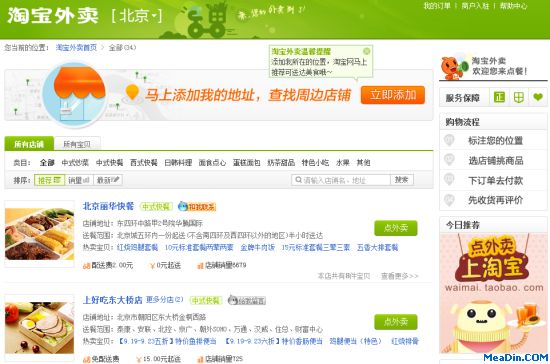Image resolution: width=550 pixels, height=364 pixels.
Task: Filter by 面食点心 category
Action: point(212,162)
